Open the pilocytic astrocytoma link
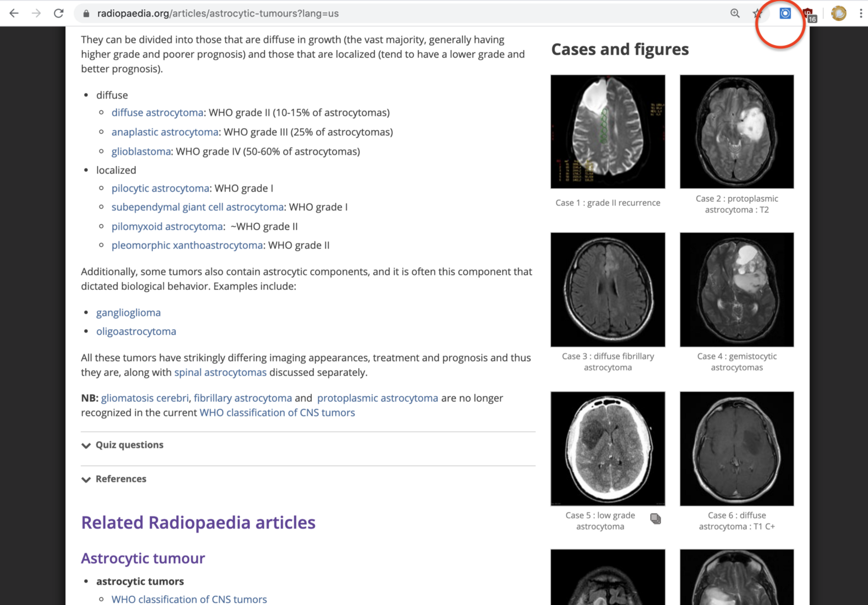The height and width of the screenshot is (605, 868). 160,189
